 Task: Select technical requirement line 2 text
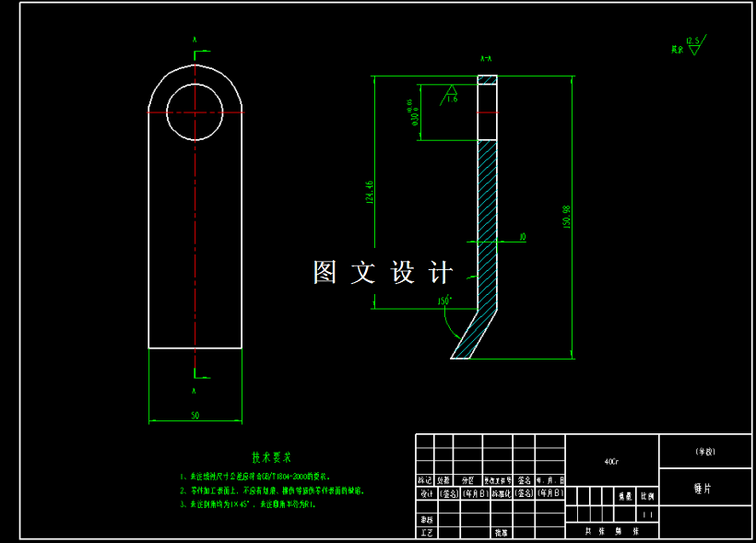coord(272,491)
